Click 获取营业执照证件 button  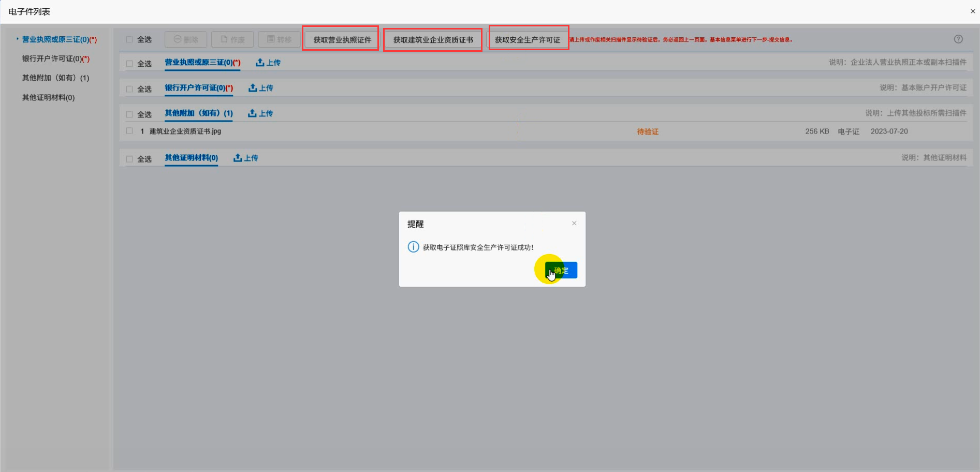[x=342, y=40]
